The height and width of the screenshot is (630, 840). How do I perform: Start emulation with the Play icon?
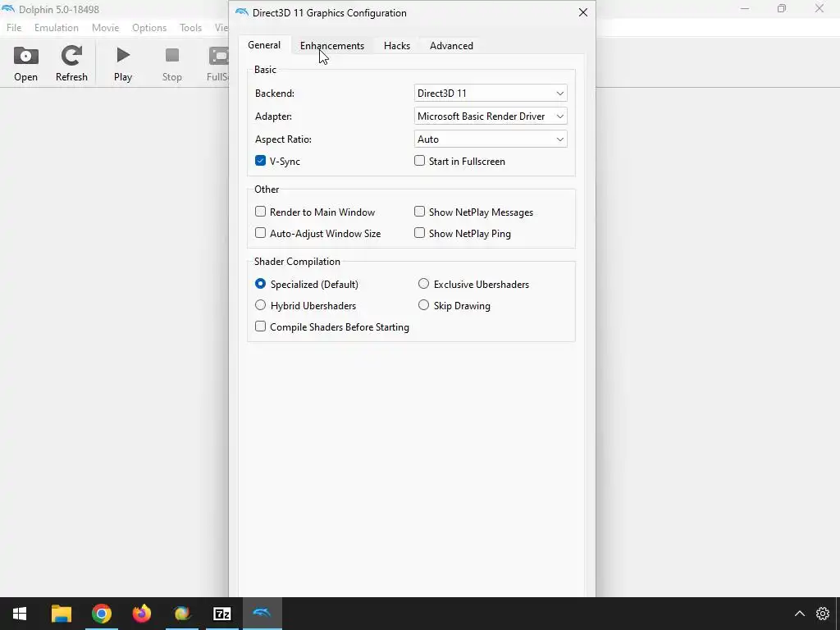click(x=123, y=64)
